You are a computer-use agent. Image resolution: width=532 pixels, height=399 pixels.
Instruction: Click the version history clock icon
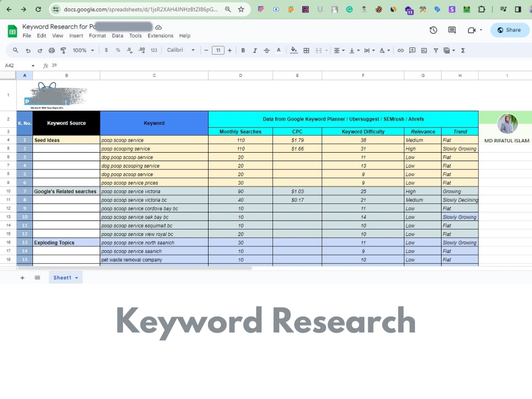pyautogui.click(x=433, y=30)
